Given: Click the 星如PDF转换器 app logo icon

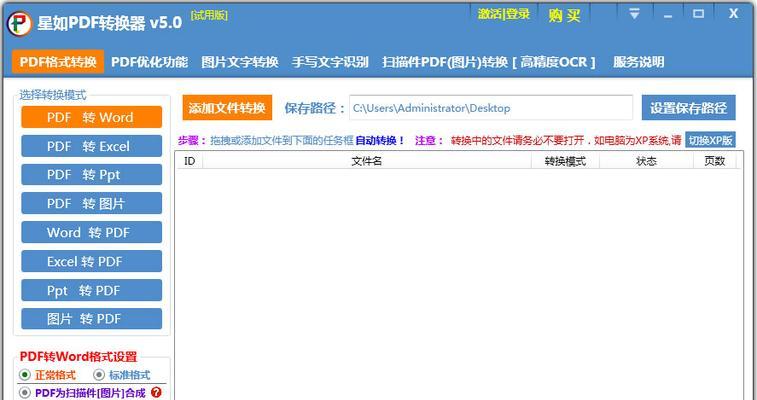Looking at the screenshot, I should [x=19, y=24].
